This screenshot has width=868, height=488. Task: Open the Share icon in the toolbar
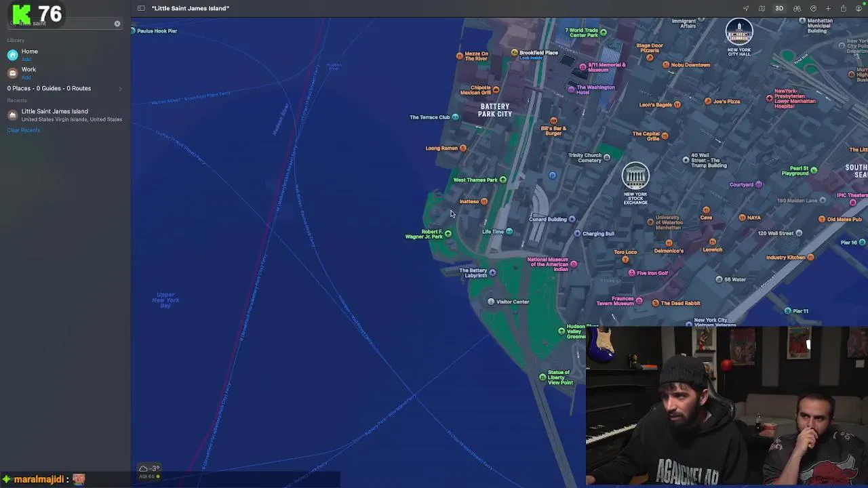(x=843, y=8)
